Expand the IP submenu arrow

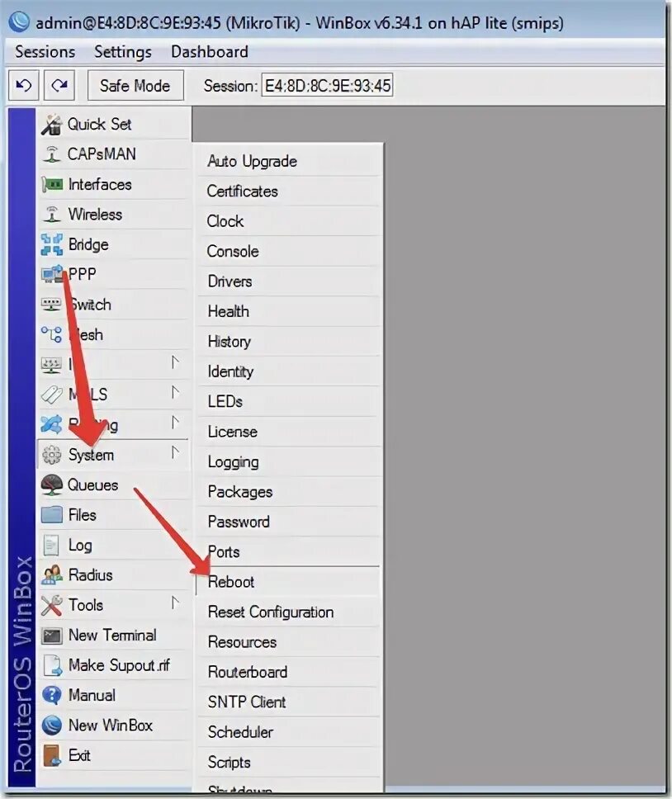click(175, 362)
